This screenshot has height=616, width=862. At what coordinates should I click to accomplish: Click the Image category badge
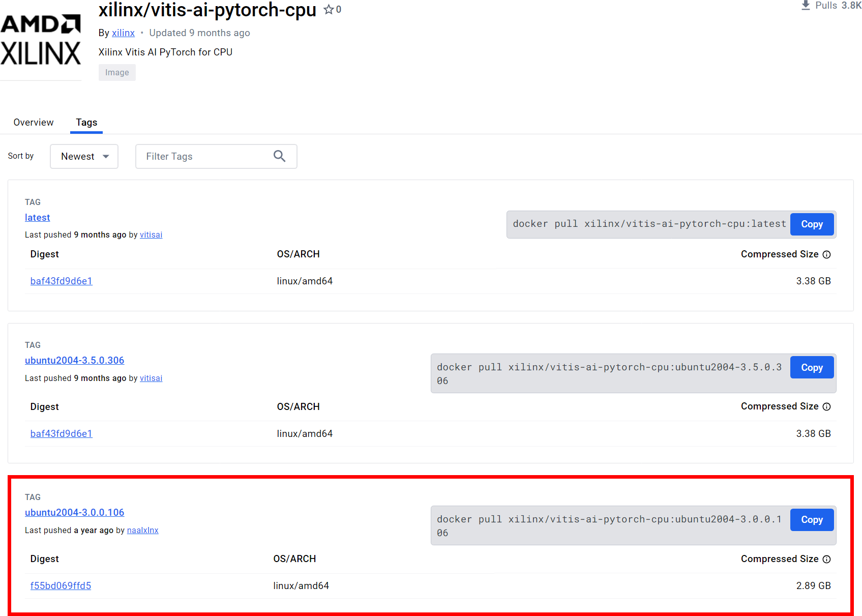click(x=117, y=72)
